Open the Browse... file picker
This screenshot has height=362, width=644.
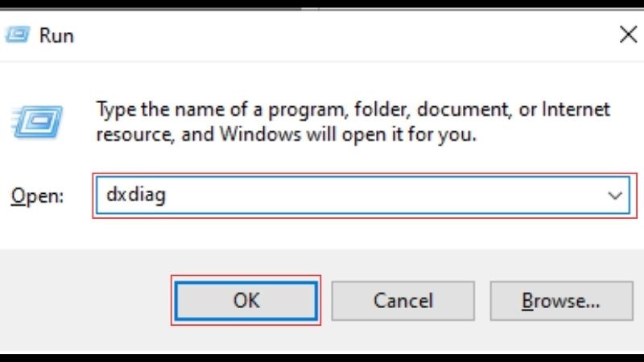pos(560,301)
